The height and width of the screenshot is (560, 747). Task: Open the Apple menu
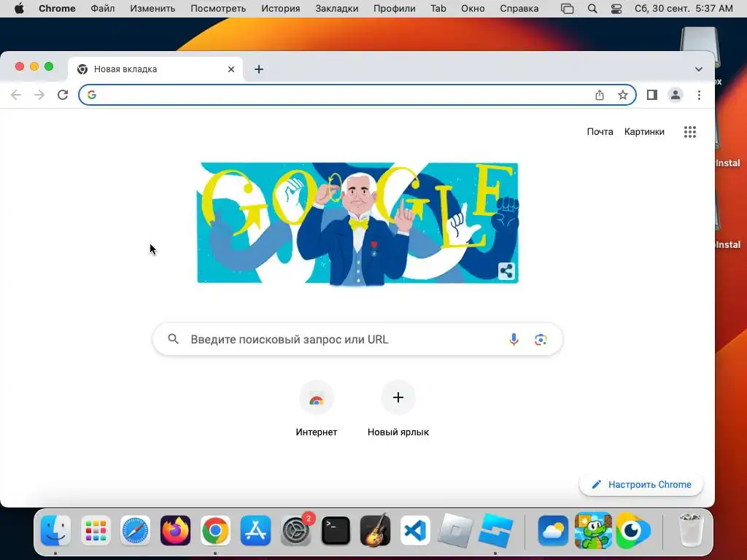click(19, 9)
